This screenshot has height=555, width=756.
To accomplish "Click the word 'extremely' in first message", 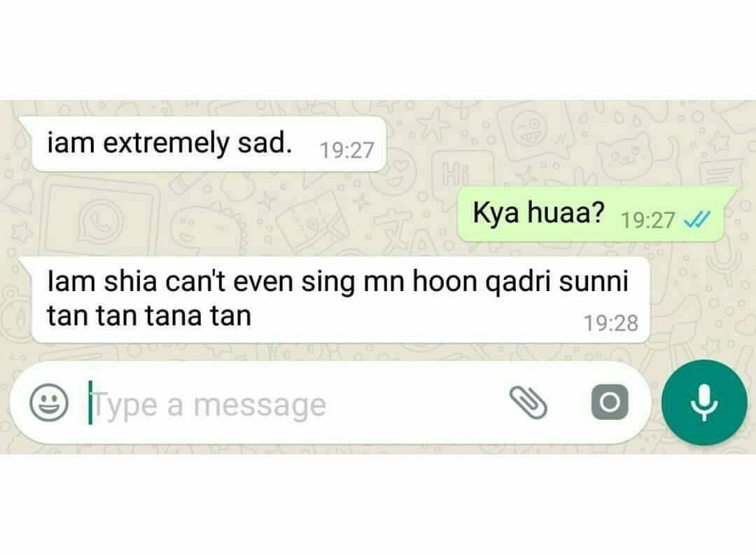I will 167,143.
